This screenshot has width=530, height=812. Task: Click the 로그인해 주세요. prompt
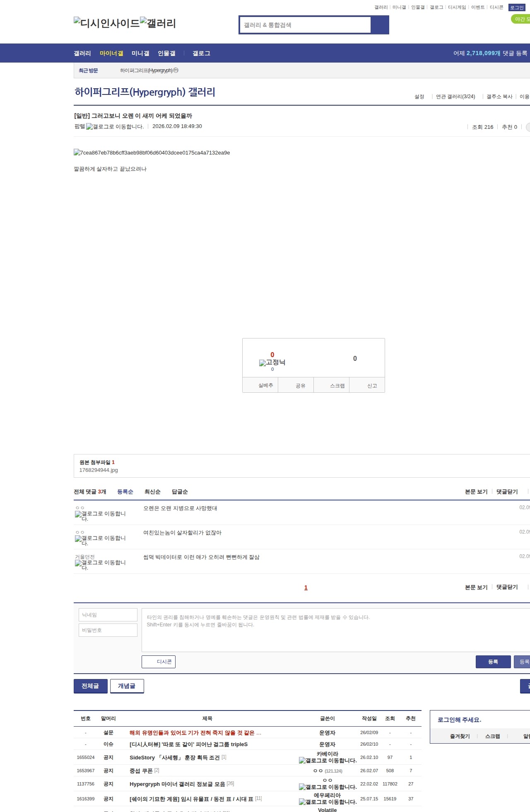click(459, 720)
